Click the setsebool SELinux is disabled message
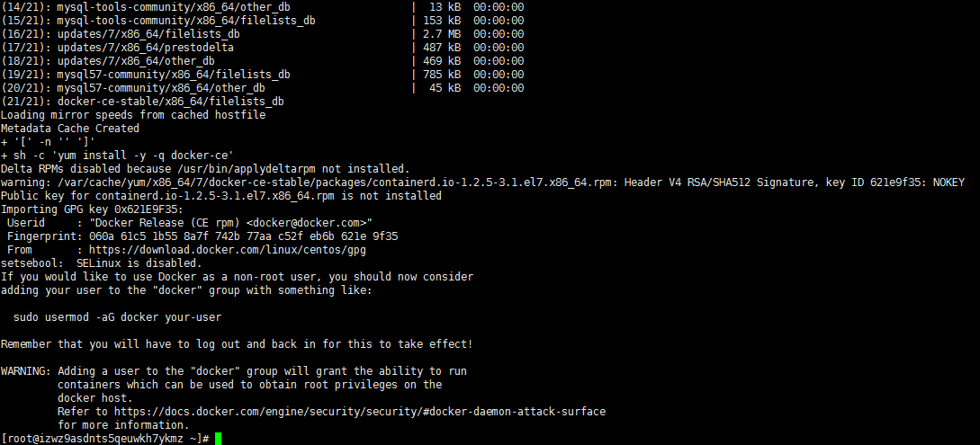Screen dimensions: 980x445 101,263
